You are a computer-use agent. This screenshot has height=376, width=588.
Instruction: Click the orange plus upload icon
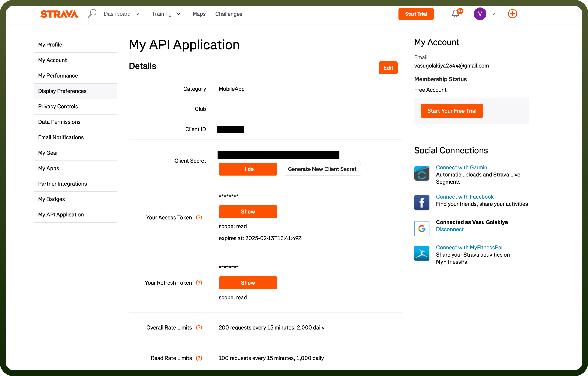(512, 14)
